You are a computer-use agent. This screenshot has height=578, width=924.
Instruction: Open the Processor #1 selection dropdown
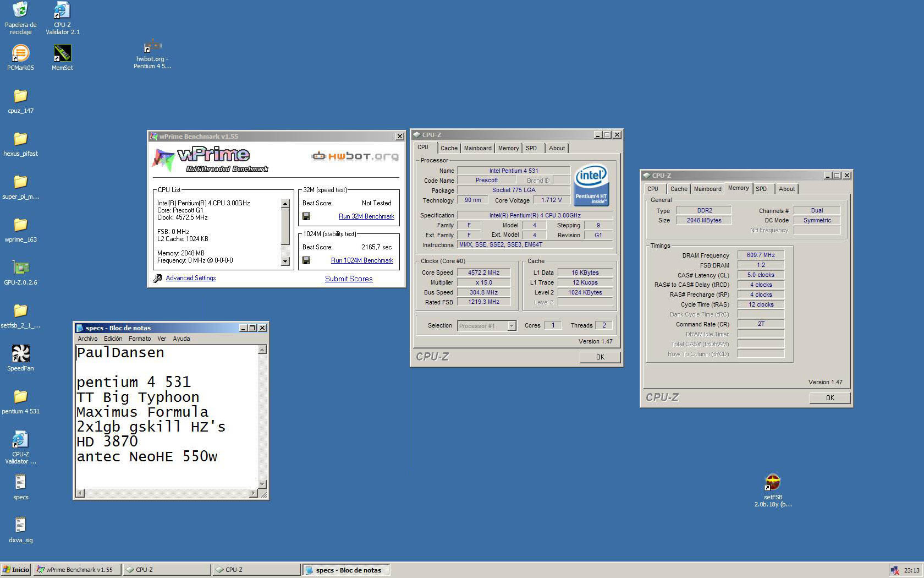coord(487,326)
